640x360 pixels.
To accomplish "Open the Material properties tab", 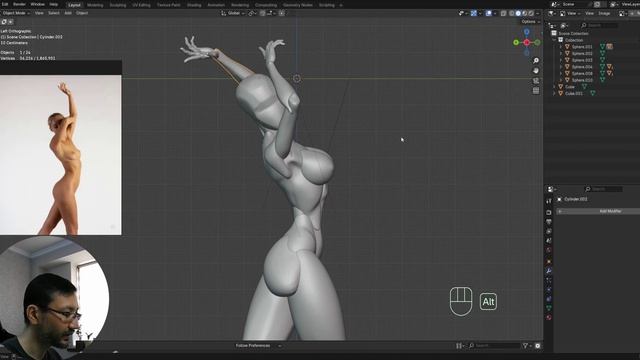I will pos(549,318).
